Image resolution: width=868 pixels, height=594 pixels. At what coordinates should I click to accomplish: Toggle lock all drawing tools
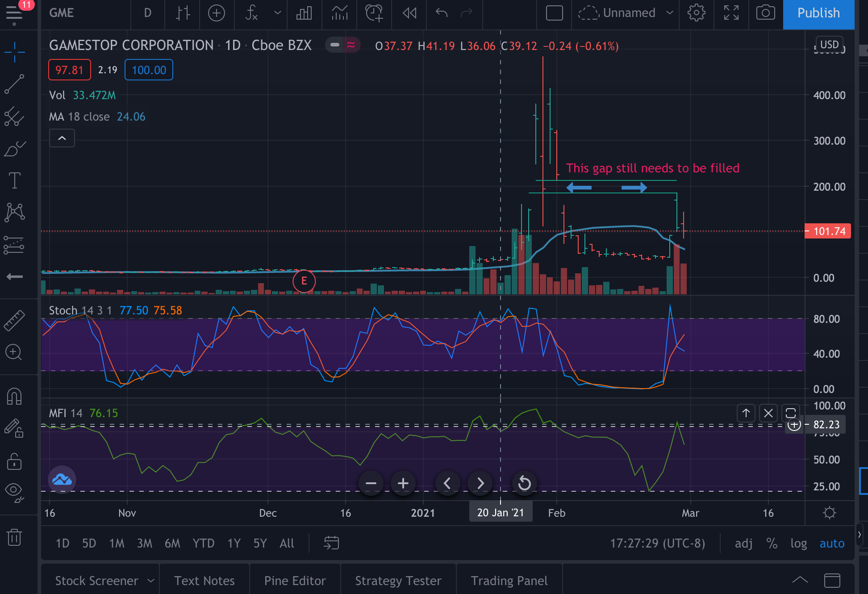click(14, 461)
